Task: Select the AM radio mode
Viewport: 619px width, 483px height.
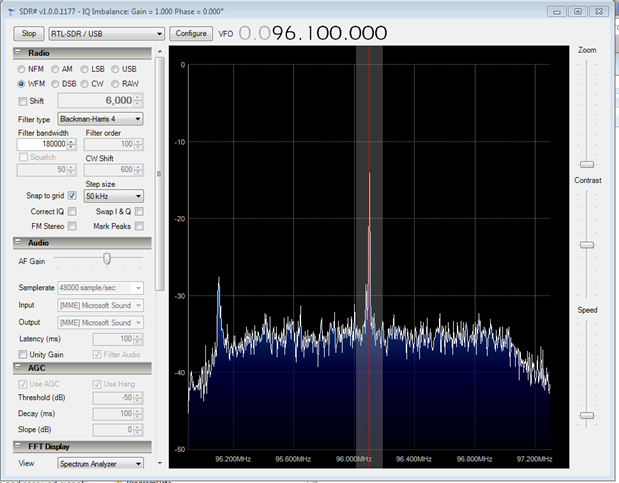Action: (56, 69)
